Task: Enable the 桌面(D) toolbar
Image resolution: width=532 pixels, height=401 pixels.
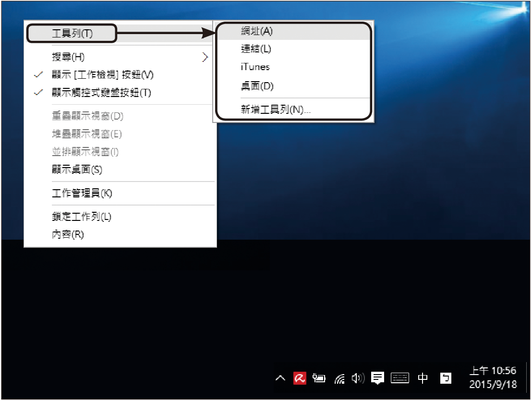Action: (x=293, y=86)
